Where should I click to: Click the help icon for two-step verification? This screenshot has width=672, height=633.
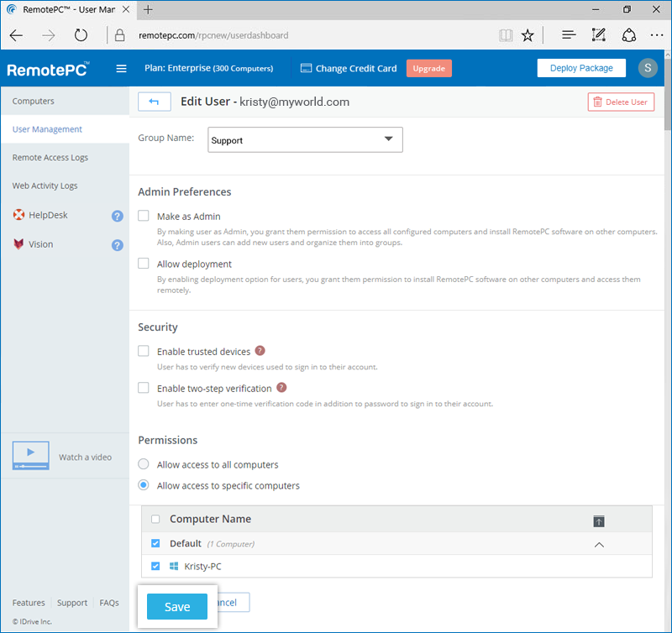click(x=281, y=388)
